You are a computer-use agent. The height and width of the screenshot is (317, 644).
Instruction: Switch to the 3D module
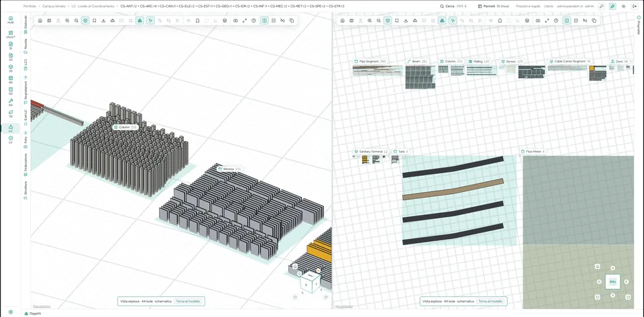point(11,68)
